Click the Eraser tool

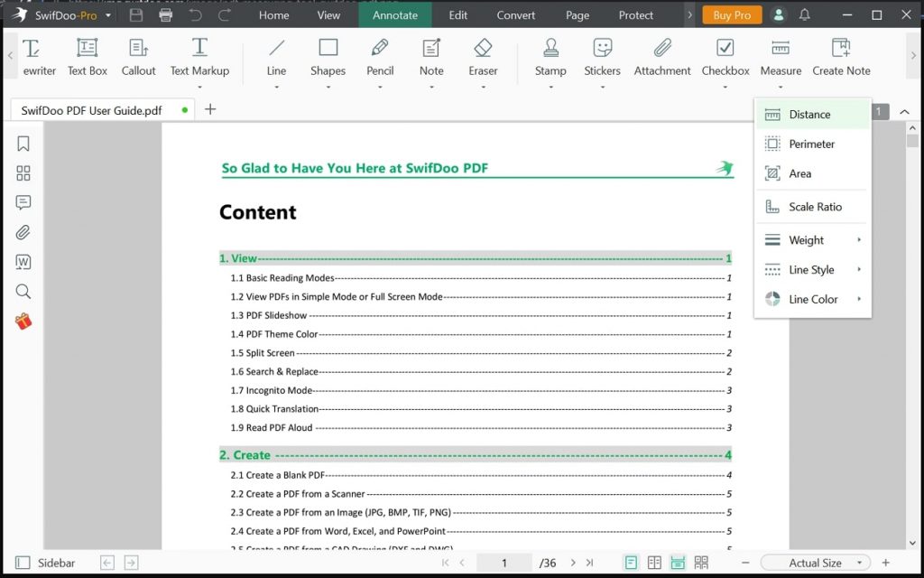tap(483, 54)
